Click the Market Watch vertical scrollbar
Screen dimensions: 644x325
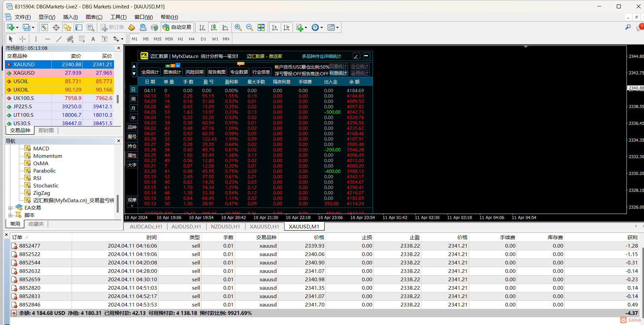click(118, 99)
